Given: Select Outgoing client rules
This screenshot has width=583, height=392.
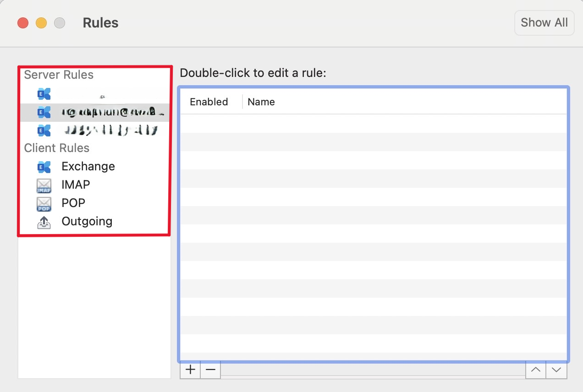Looking at the screenshot, I should click(87, 222).
